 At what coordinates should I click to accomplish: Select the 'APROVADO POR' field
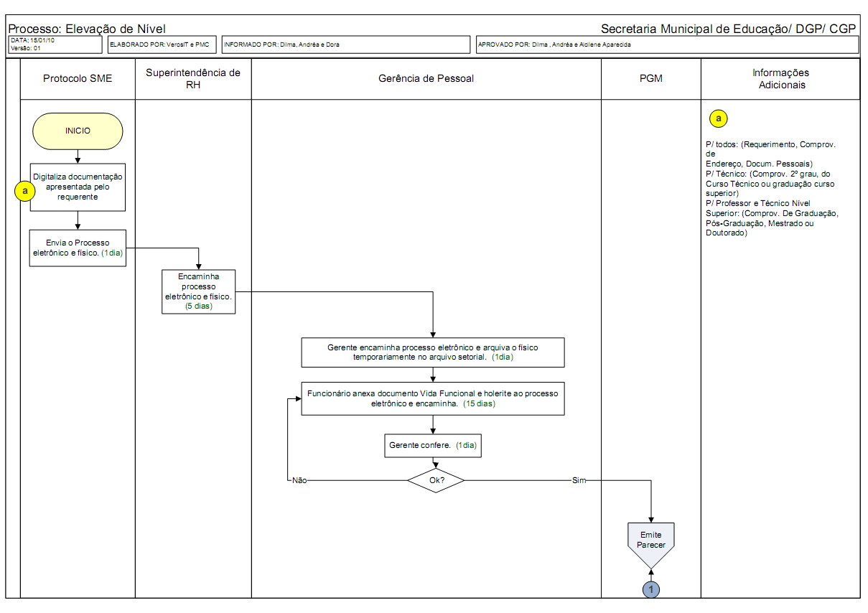point(666,45)
